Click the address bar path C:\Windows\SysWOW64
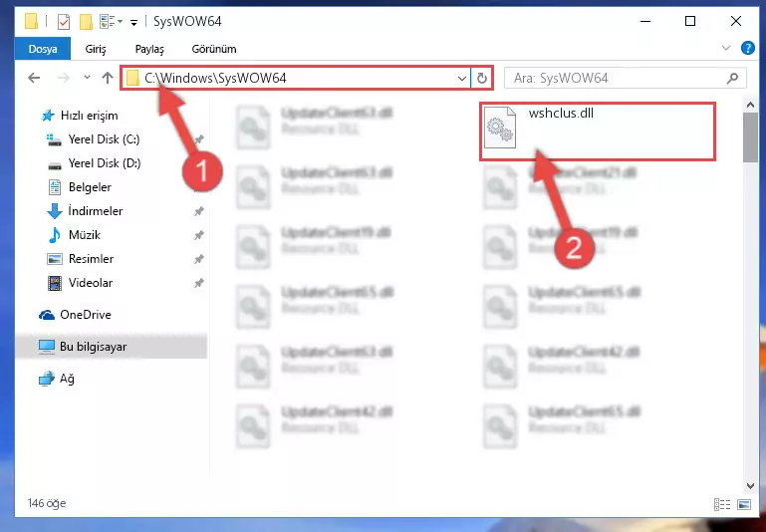 215,78
